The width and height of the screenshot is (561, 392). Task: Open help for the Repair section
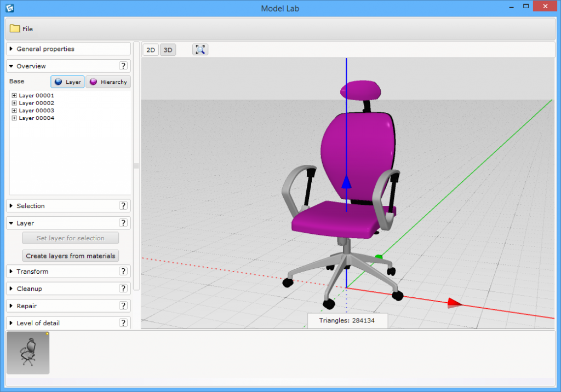pos(123,305)
